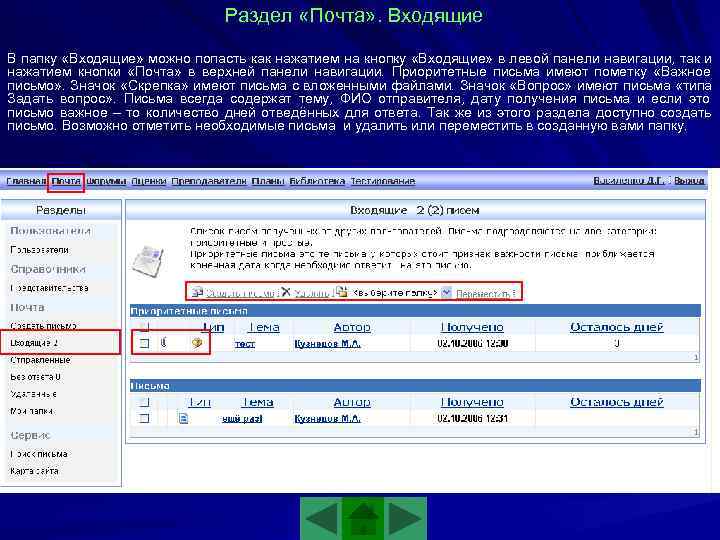Tick the checkbox for the ещё раз letter
Screen dimensions: 720x540
pyautogui.click(x=144, y=418)
